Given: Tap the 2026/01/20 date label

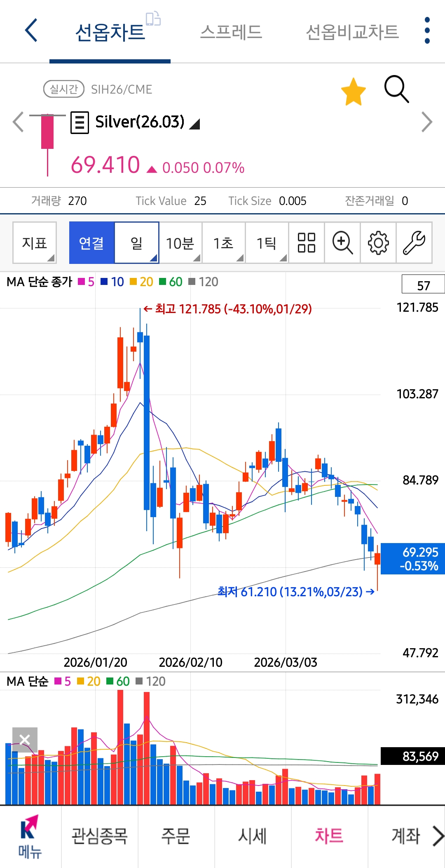Looking at the screenshot, I should coord(96,662).
